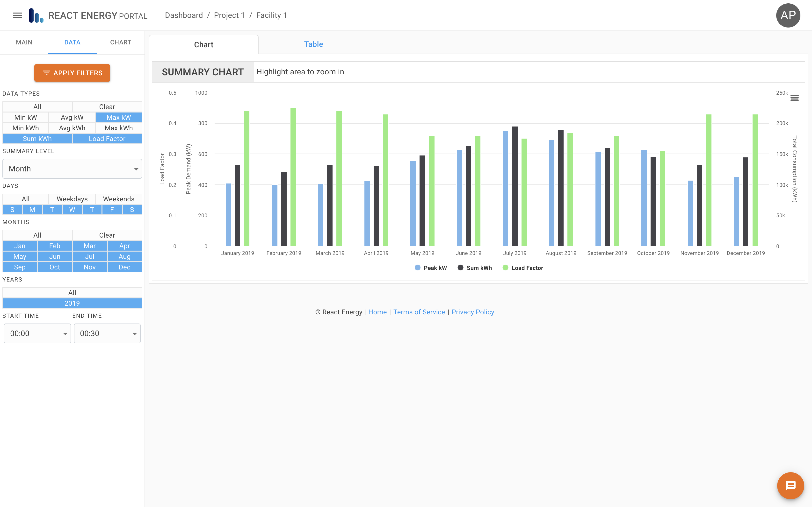812x507 pixels.
Task: Select the Weekends day filter
Action: coord(118,199)
